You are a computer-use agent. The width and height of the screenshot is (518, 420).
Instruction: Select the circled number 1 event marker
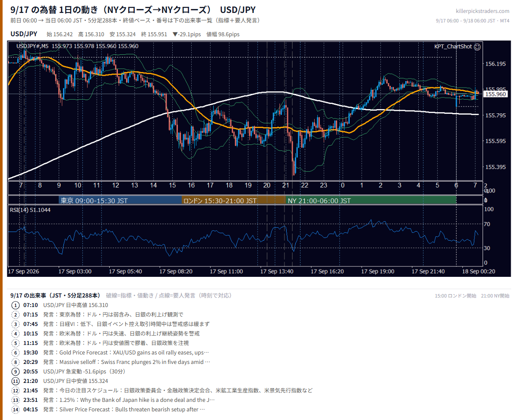click(x=16, y=305)
